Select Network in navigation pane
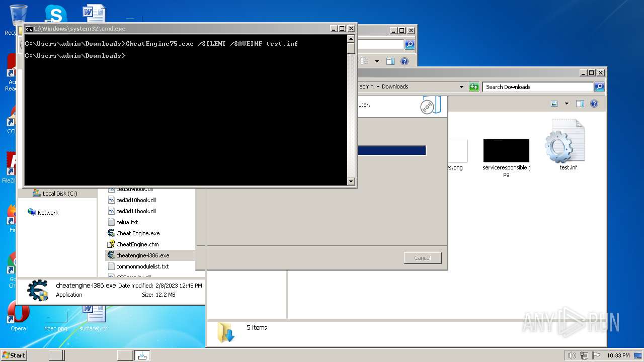 43,213
